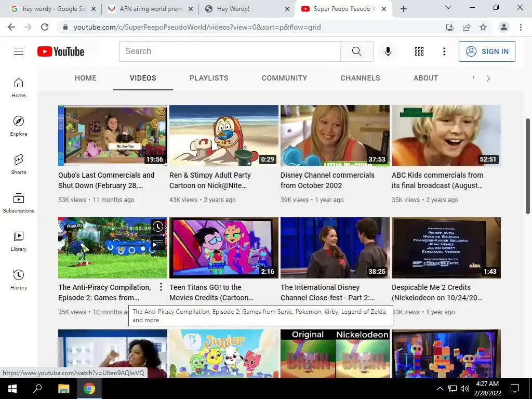Open the YouTube hamburger guide menu
Viewport: 532px width, 399px height.
19,51
